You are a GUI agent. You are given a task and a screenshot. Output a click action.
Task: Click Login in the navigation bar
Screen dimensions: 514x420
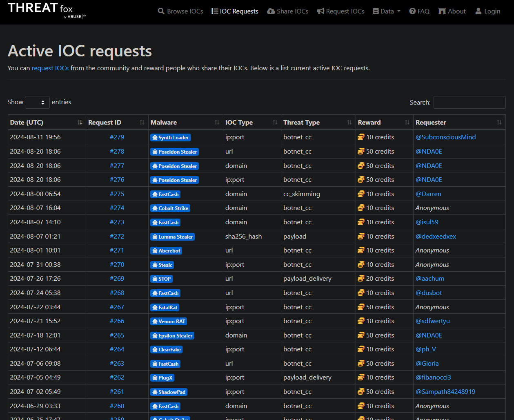(x=487, y=11)
